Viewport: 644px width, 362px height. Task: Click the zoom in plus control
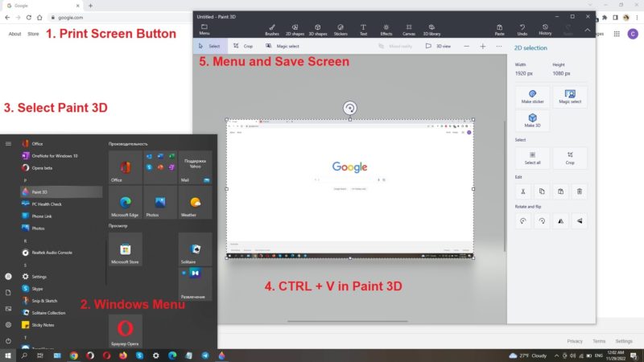pyautogui.click(x=482, y=47)
